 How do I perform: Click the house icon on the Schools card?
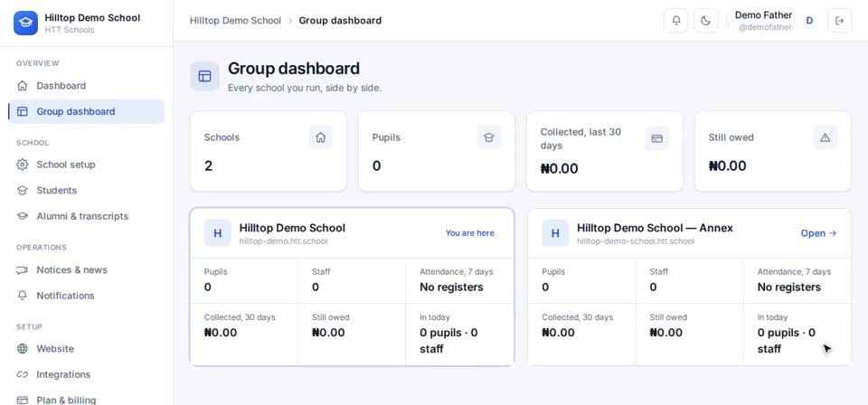pyautogui.click(x=320, y=137)
